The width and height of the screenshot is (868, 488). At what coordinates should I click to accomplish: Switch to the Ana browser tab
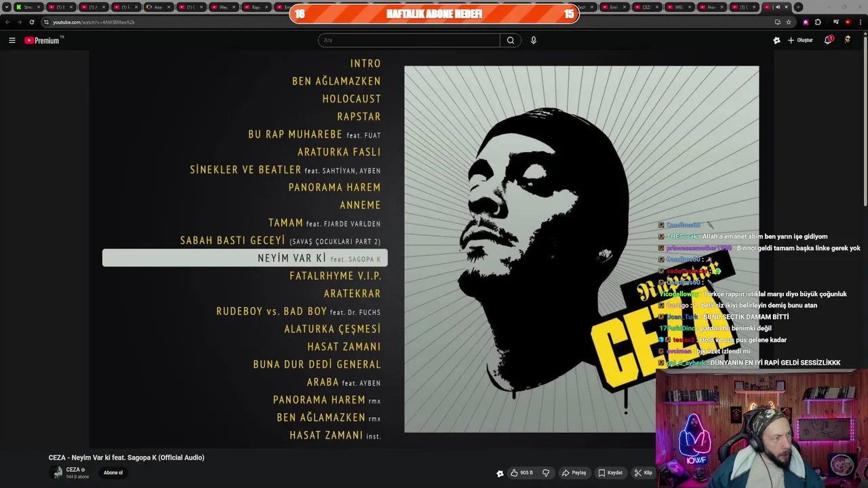[x=158, y=7]
